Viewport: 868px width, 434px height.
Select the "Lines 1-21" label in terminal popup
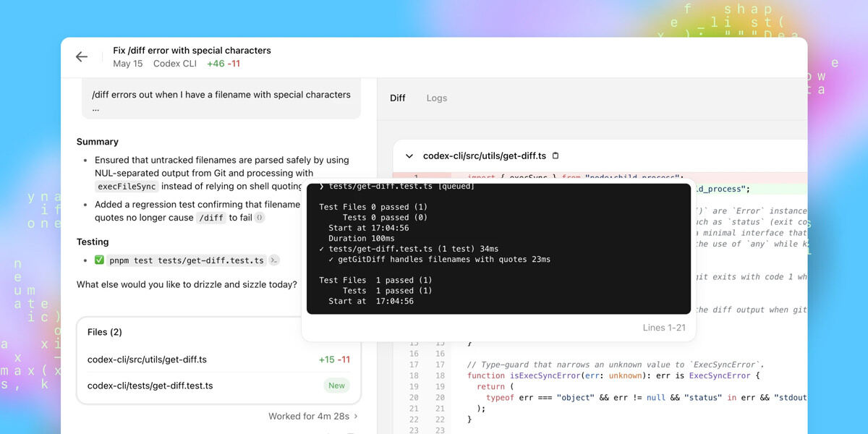(x=664, y=328)
